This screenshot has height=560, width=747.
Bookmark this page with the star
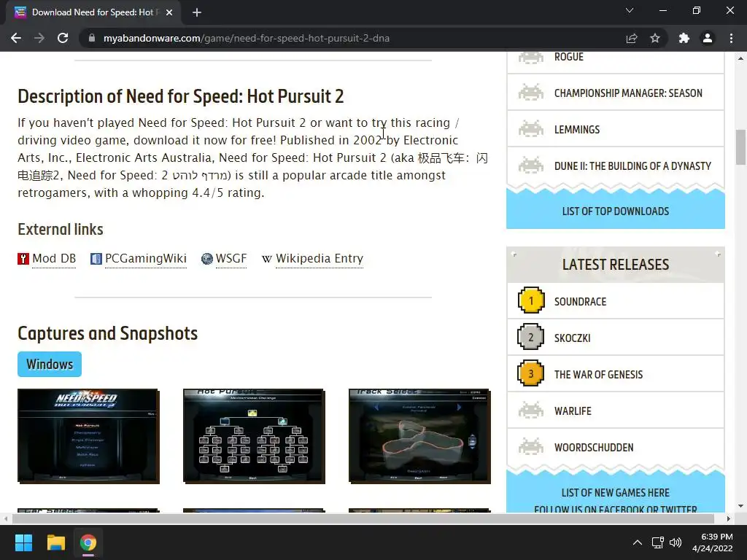click(655, 38)
